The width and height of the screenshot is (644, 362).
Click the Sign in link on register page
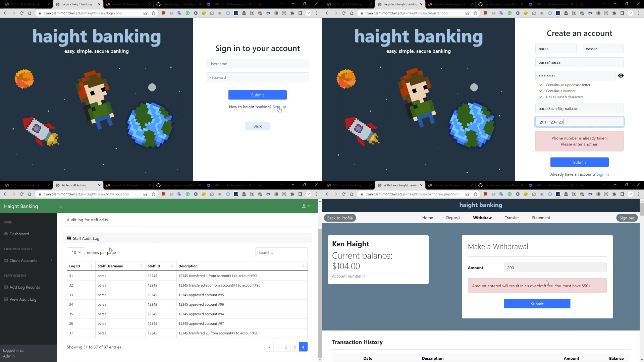click(602, 174)
